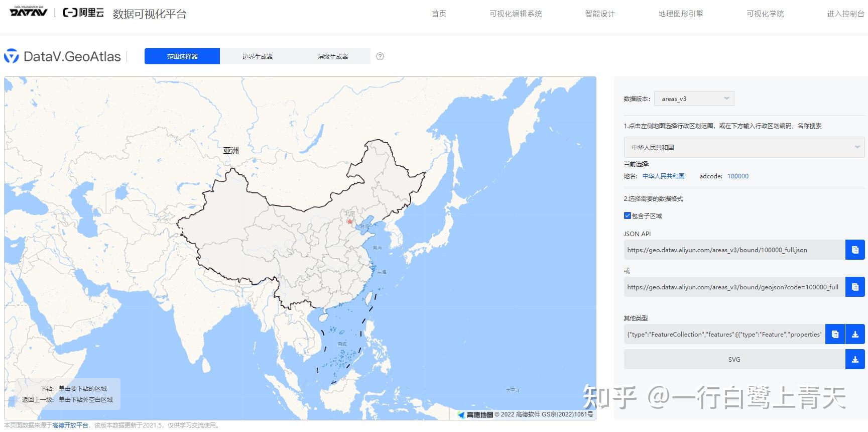Viewport: 868px width, 432px height.
Task: Click the 进入控制台 link
Action: tap(845, 14)
